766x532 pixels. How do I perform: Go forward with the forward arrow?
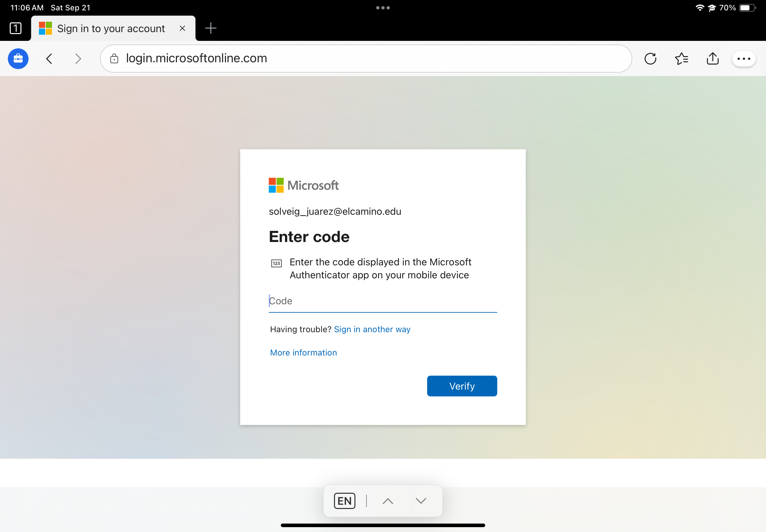point(78,59)
